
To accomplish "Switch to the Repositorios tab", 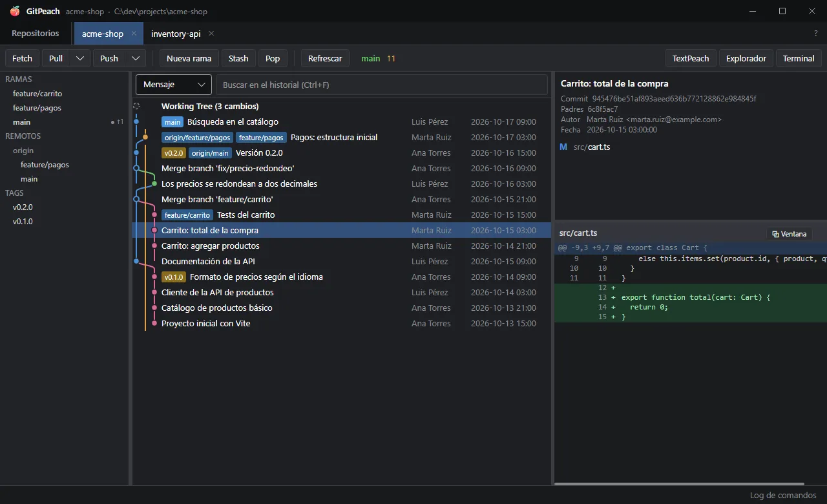I will (x=36, y=34).
